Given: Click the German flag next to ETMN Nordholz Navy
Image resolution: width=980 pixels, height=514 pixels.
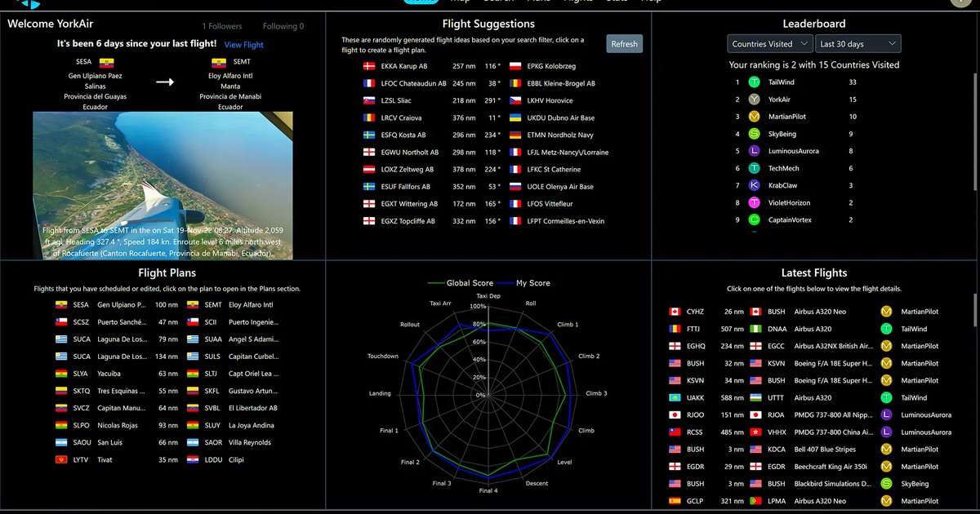Looking at the screenshot, I should pyautogui.click(x=515, y=135).
